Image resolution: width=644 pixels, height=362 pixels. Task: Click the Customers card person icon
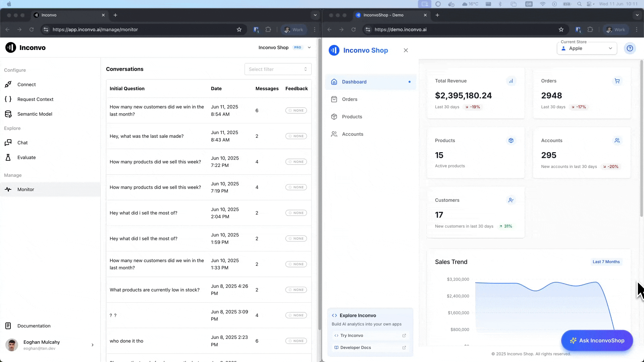(511, 200)
